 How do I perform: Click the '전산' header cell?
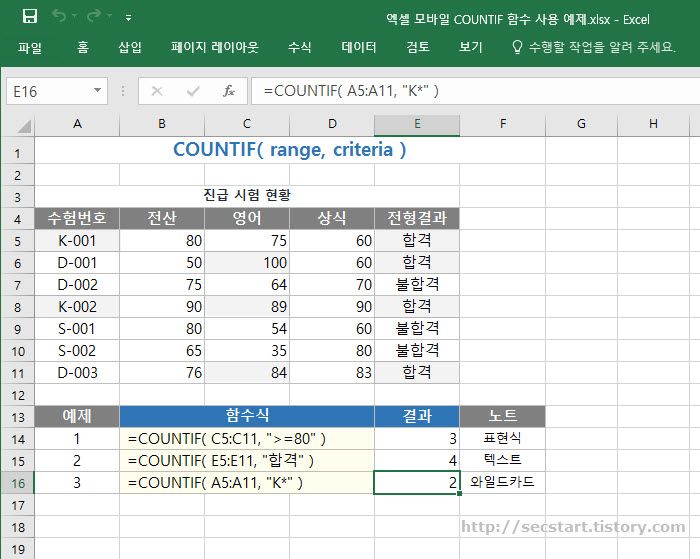[162, 218]
